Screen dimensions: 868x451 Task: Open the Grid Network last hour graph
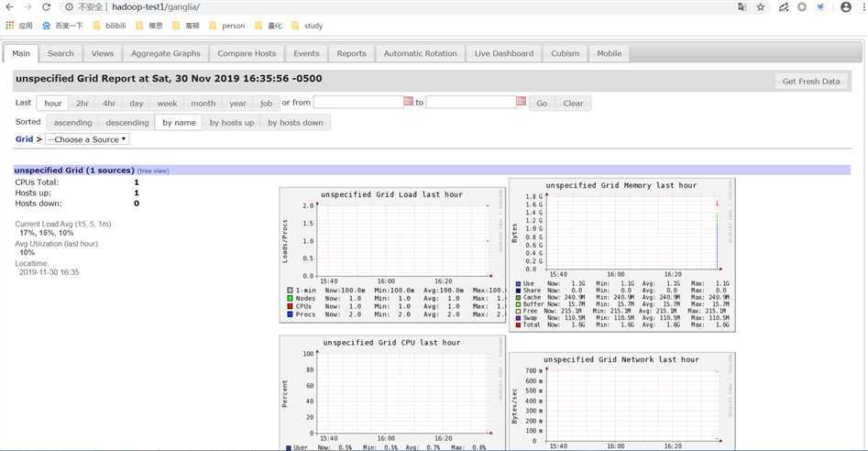click(x=621, y=401)
